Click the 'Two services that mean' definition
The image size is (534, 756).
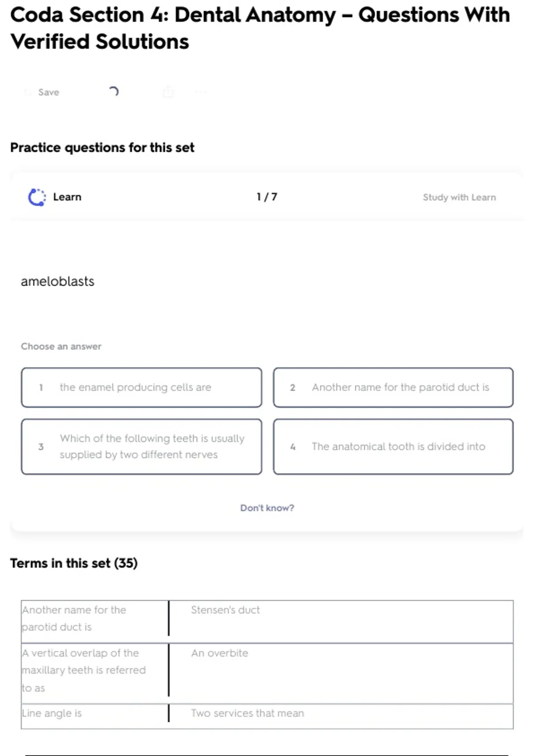247,713
